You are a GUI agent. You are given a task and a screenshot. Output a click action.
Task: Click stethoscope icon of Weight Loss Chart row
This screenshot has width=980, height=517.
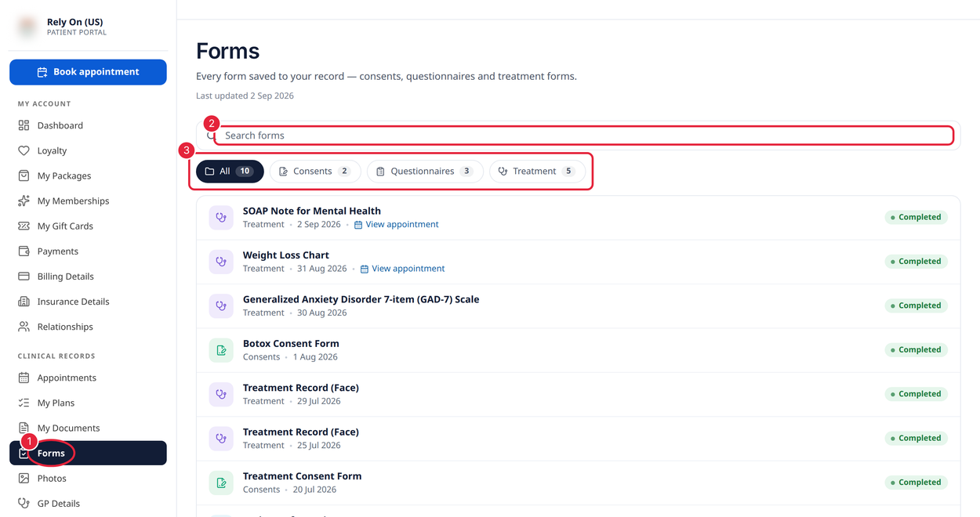(221, 262)
